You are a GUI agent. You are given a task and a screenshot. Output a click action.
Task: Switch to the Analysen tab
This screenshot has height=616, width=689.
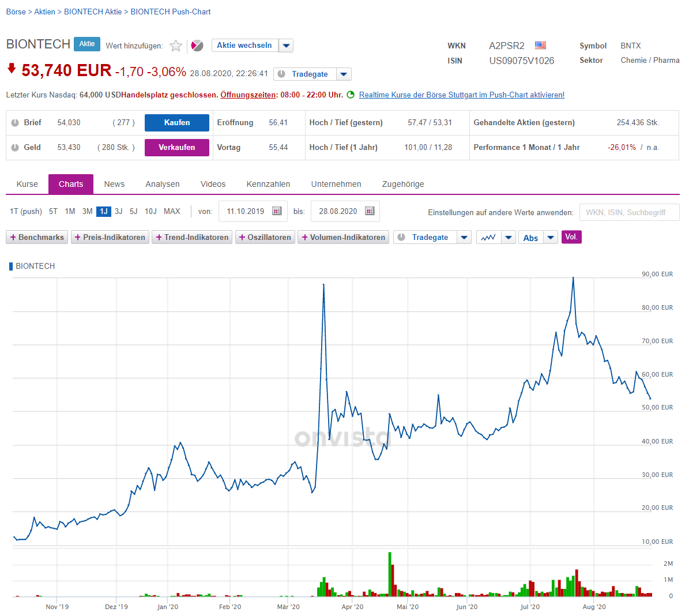click(x=163, y=184)
